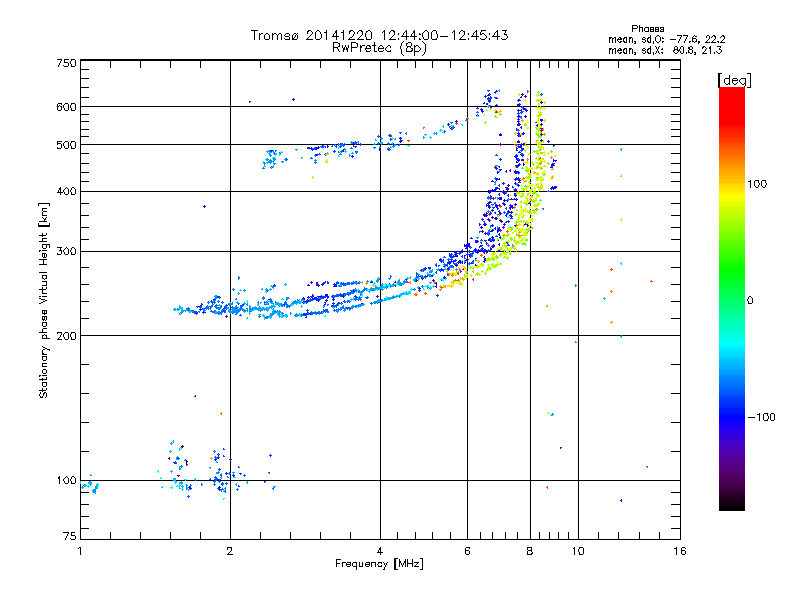Click y-axis tick label '75'

click(x=70, y=536)
